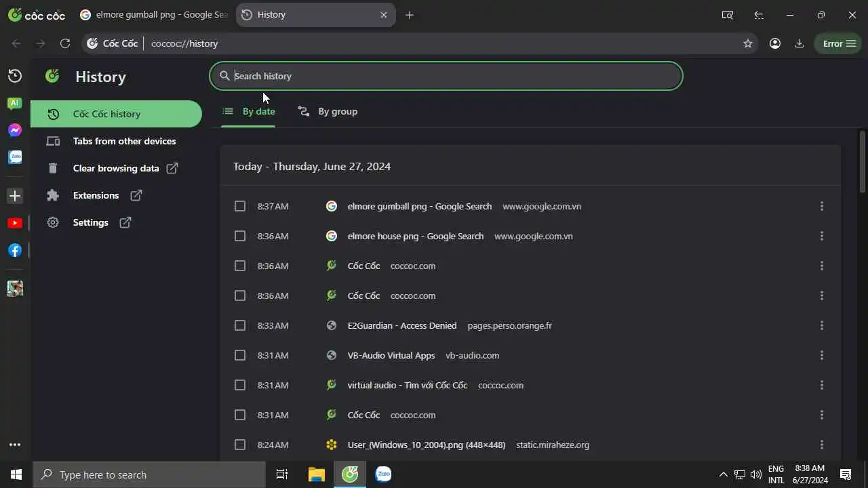Image resolution: width=868 pixels, height=488 pixels.
Task: Open the Windows Start menu
Action: point(16,474)
